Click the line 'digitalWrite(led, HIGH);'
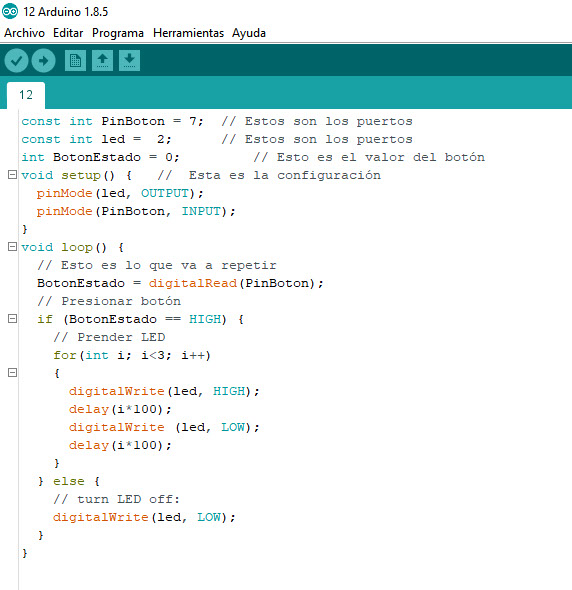This screenshot has height=590, width=572. point(164,391)
